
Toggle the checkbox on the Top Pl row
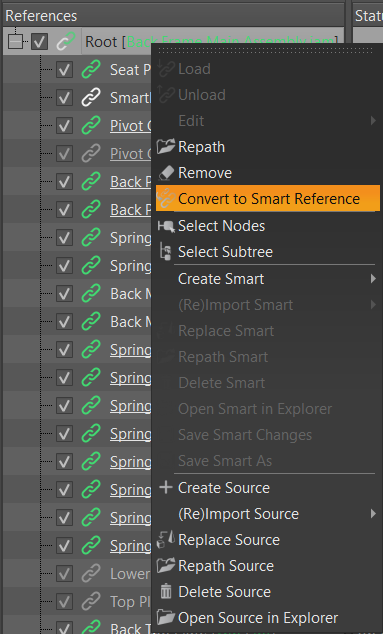click(x=64, y=602)
